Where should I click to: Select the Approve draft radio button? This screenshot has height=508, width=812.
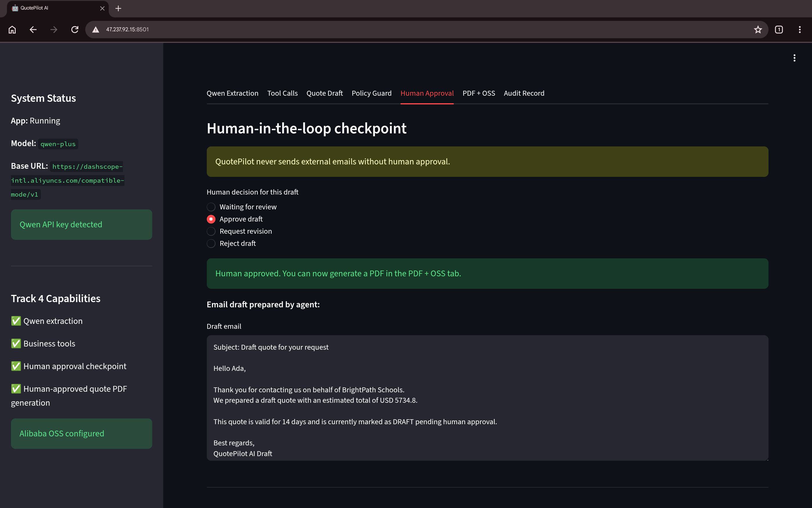[x=235, y=219]
